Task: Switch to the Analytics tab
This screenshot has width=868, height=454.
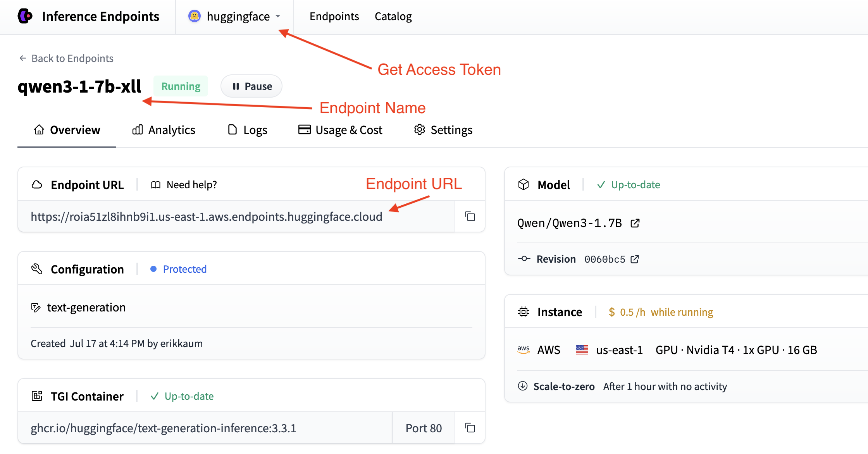Action: (164, 130)
